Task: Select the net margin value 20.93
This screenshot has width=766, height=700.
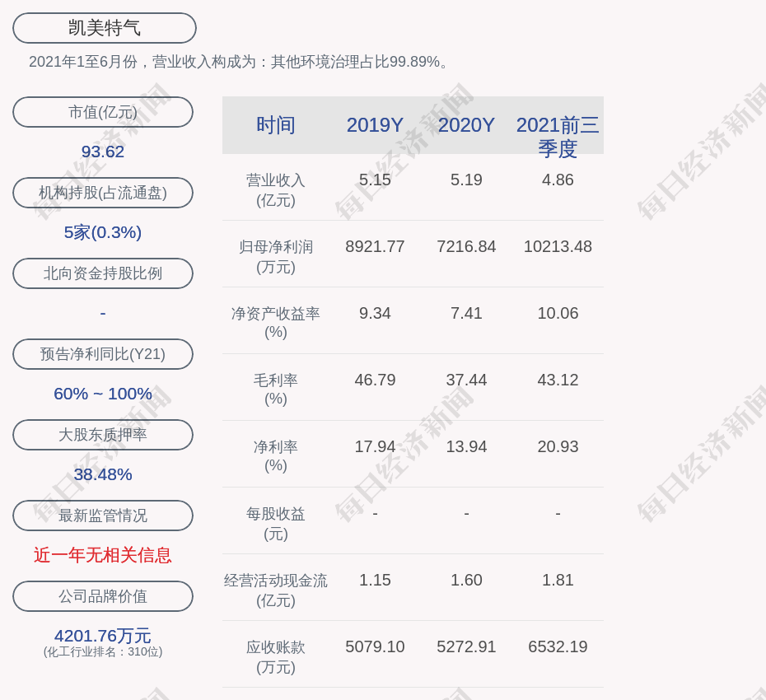Action: click(x=558, y=446)
